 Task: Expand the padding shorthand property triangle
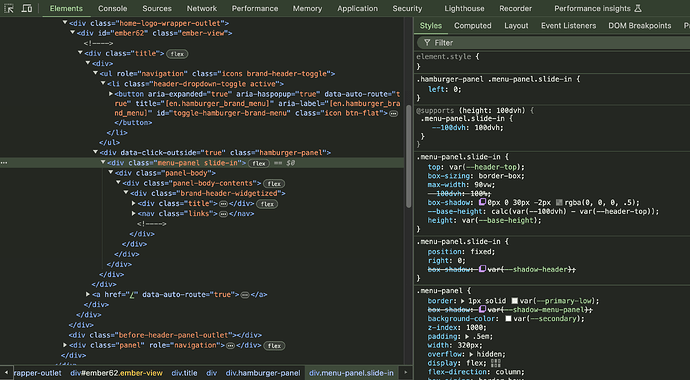point(467,336)
